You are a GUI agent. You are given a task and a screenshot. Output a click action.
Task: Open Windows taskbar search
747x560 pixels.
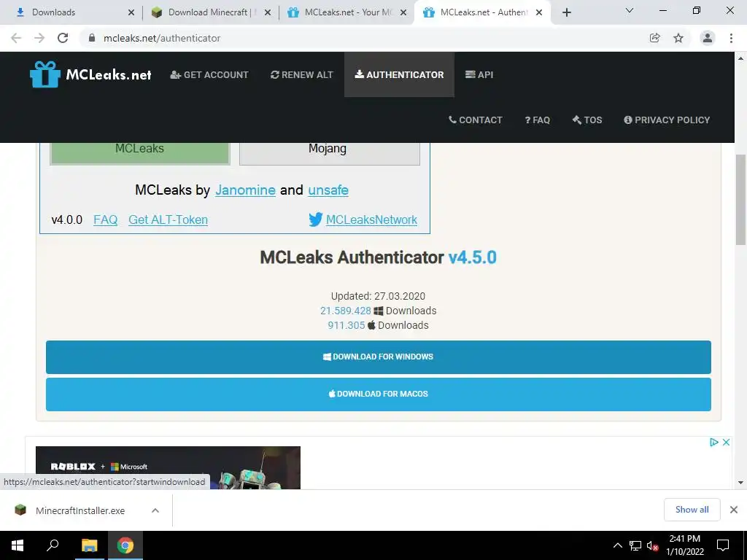tap(53, 545)
